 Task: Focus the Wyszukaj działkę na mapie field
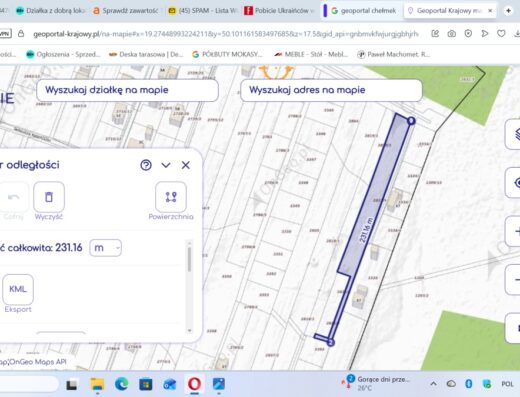(x=127, y=90)
